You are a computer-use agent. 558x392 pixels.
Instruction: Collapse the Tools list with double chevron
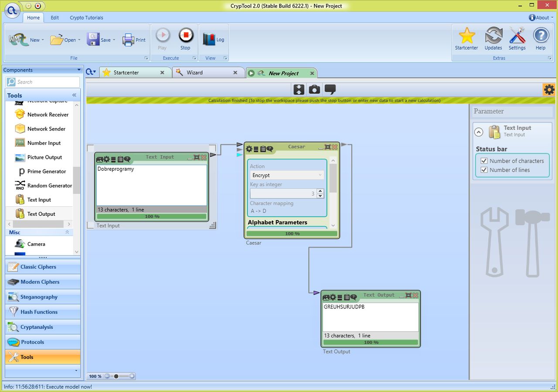pyautogui.click(x=74, y=95)
